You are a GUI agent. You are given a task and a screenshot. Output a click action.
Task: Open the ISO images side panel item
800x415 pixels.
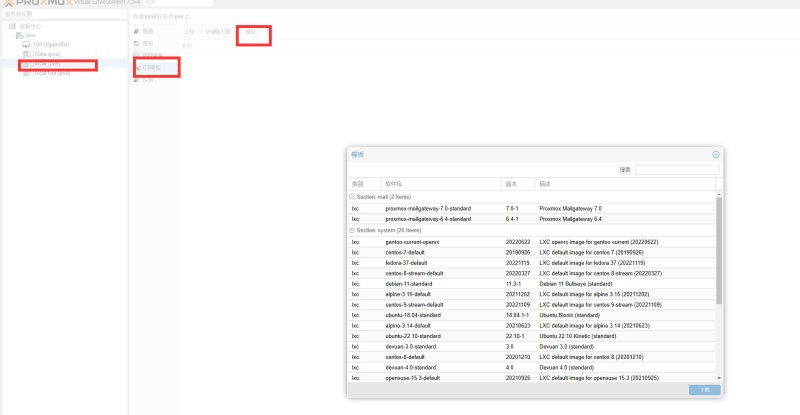tap(148, 55)
